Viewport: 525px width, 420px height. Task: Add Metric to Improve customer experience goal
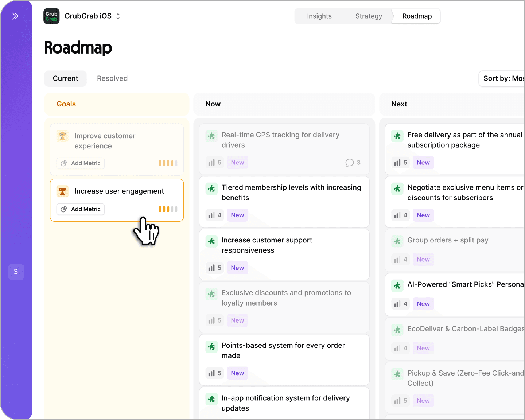(81, 163)
